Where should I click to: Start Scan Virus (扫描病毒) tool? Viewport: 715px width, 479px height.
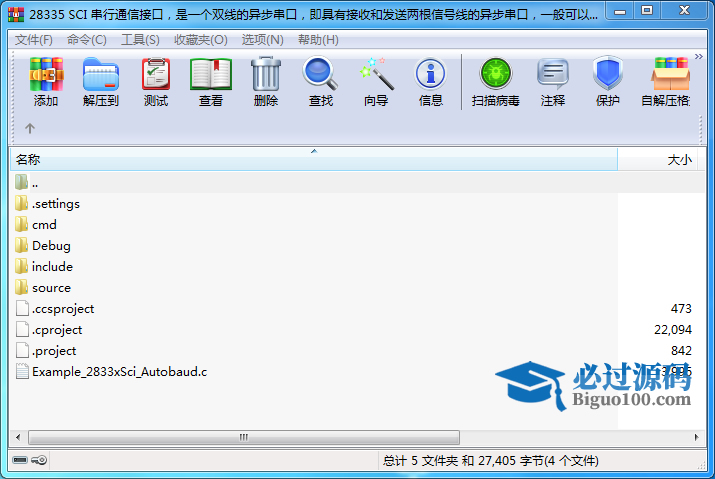[x=496, y=73]
